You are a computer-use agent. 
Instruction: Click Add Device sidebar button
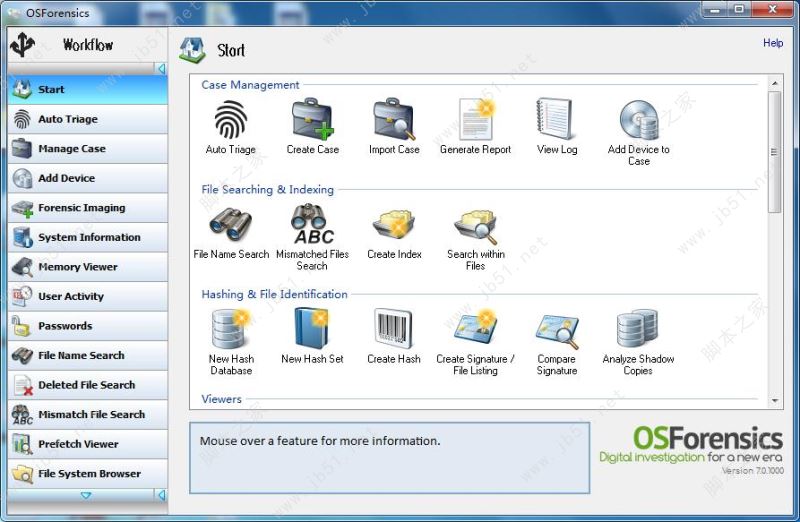coord(88,179)
